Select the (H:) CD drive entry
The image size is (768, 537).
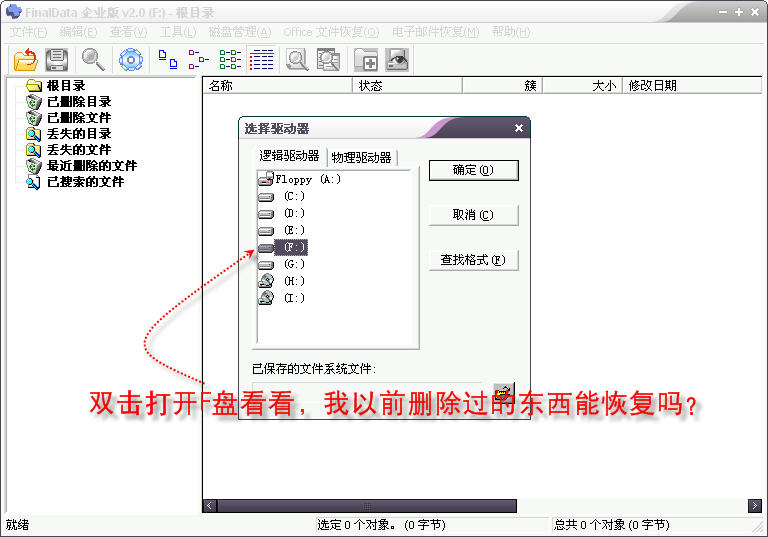(x=294, y=281)
